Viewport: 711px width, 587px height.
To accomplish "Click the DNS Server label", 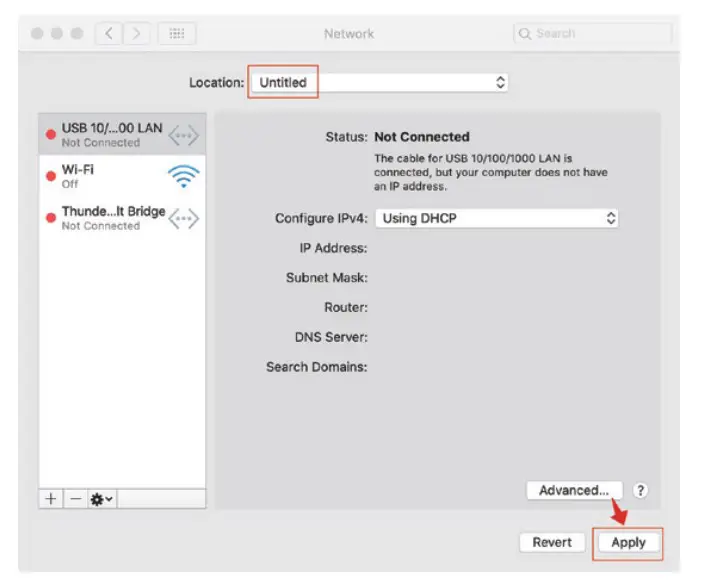I will click(331, 337).
